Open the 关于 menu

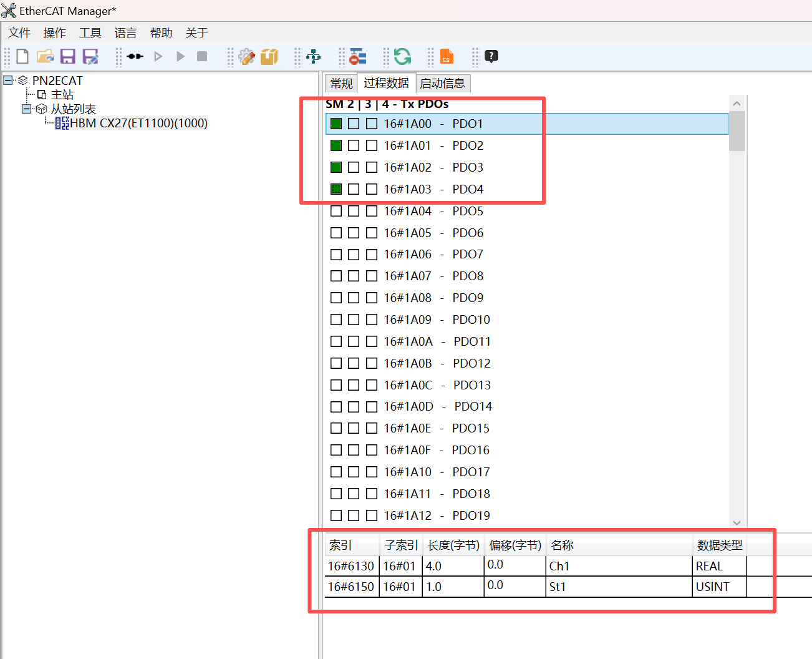(197, 33)
